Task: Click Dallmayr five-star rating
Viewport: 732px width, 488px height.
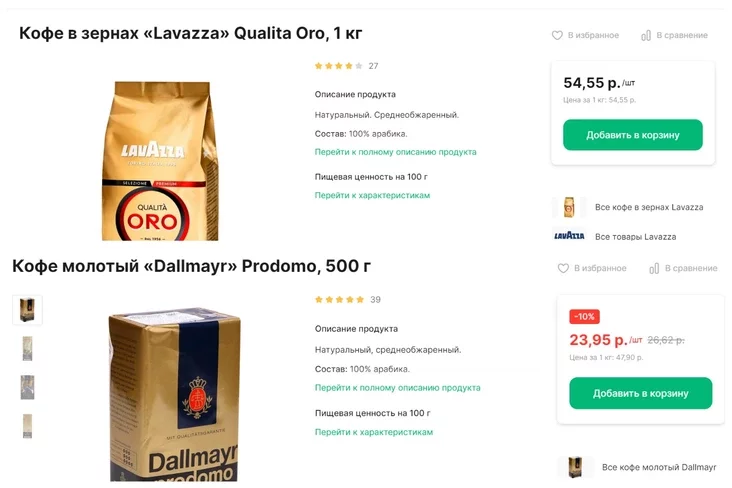Action: pyautogui.click(x=339, y=299)
